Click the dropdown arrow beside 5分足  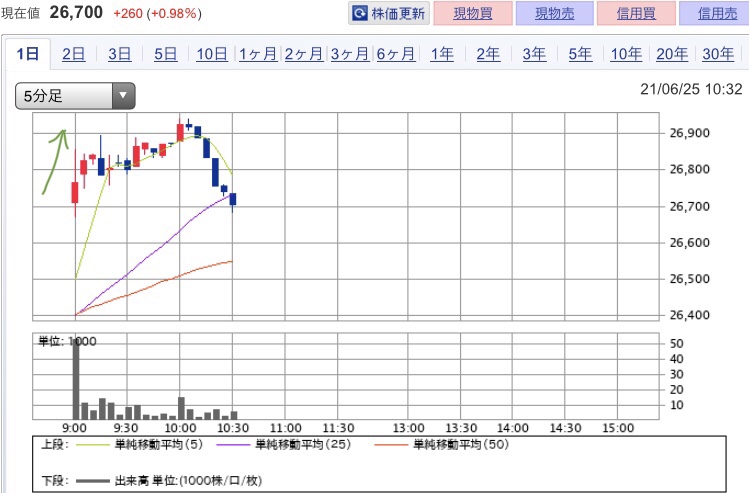click(x=123, y=96)
